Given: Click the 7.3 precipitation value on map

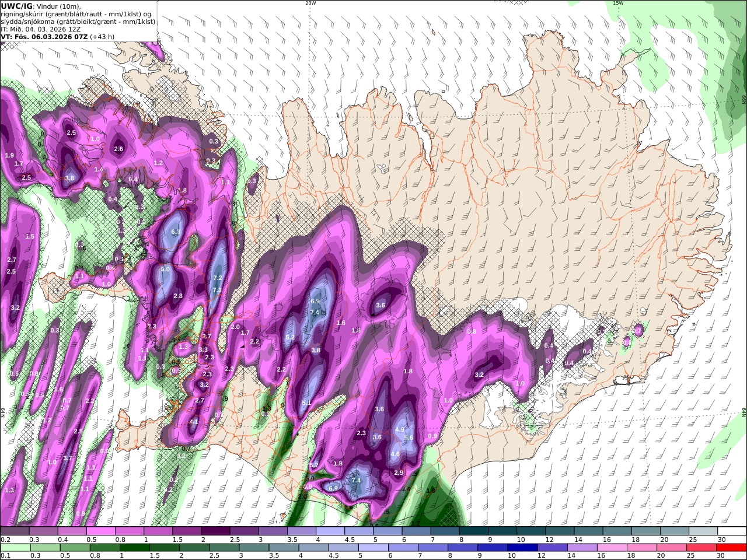Looking at the screenshot, I should point(217,290).
